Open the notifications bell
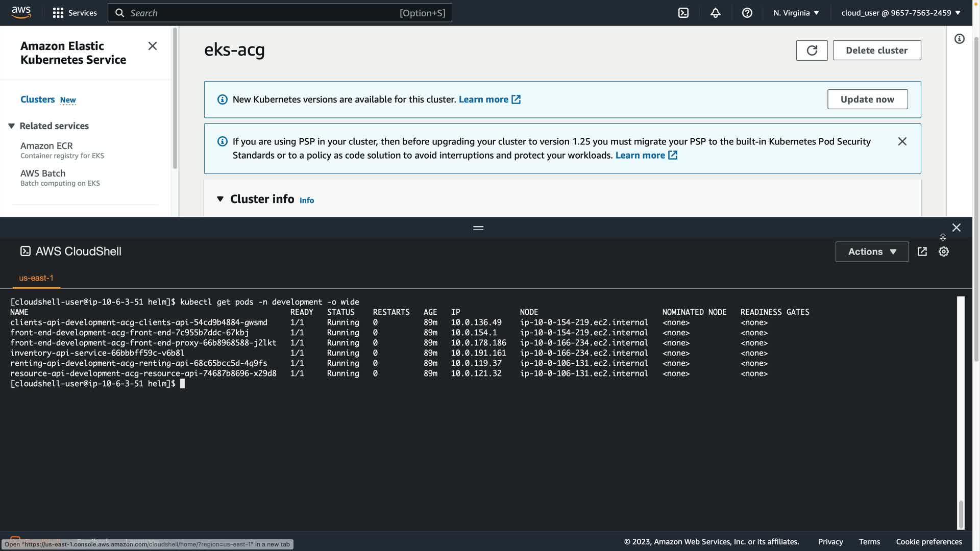 point(715,13)
